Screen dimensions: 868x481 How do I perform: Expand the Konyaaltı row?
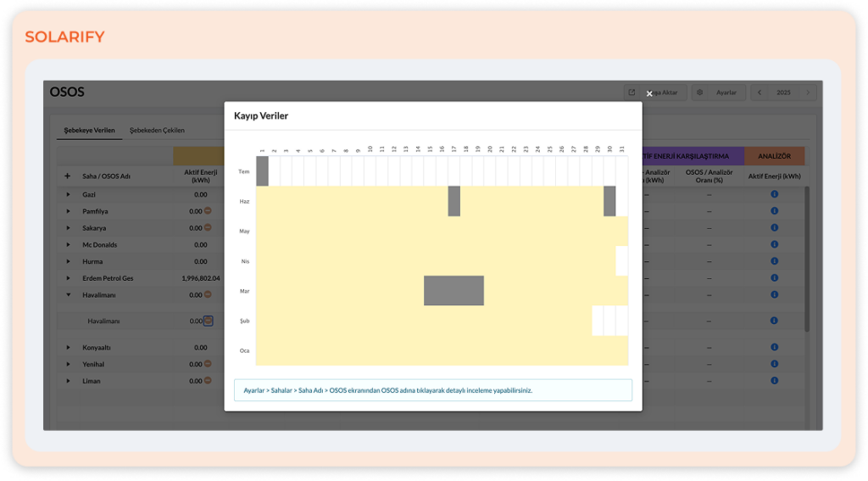pos(68,348)
